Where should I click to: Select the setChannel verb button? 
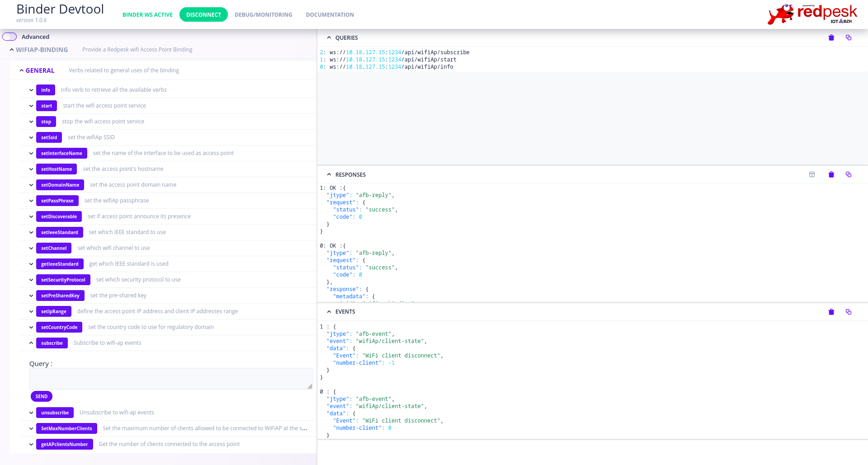click(x=53, y=248)
